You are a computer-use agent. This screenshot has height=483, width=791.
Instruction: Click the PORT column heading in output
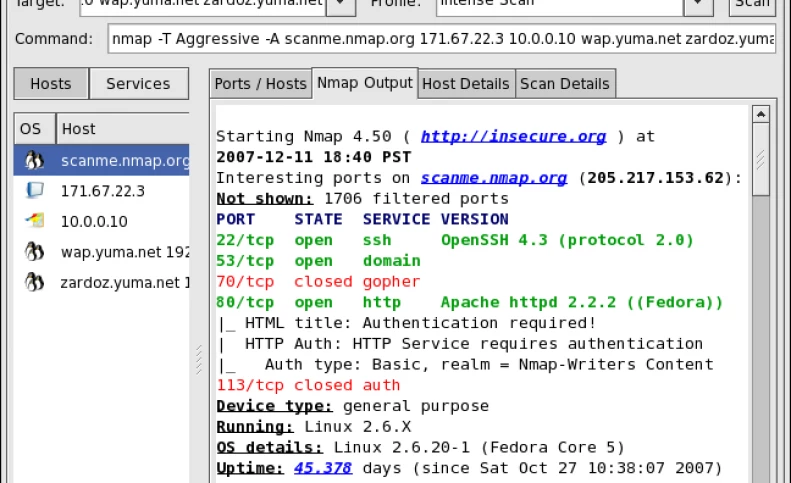pos(236,219)
